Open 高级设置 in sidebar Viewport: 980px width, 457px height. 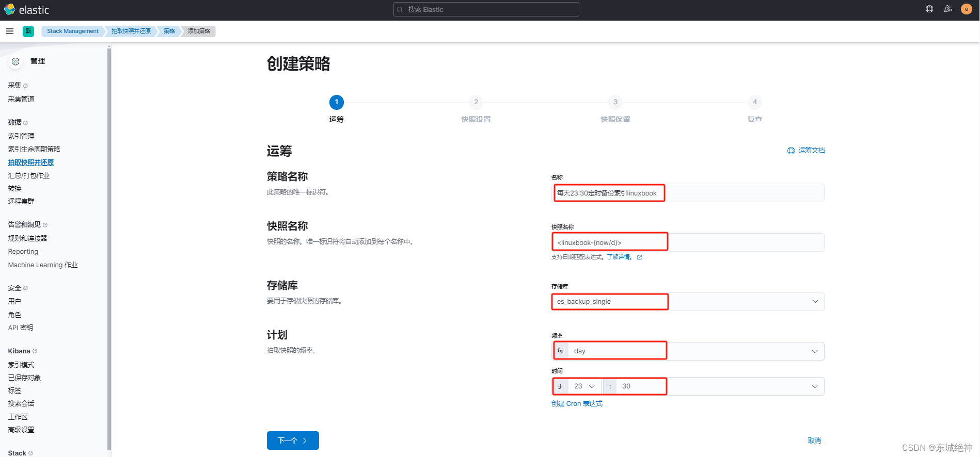tap(21, 430)
